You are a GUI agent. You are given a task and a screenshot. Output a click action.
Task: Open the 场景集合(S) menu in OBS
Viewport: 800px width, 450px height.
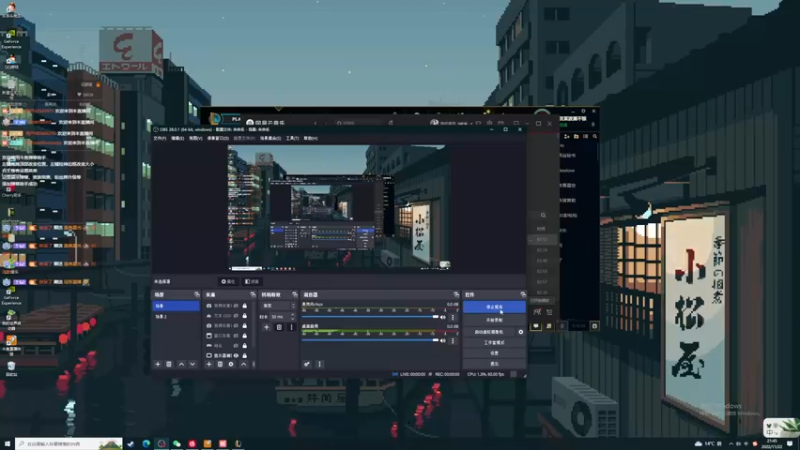tap(270, 138)
